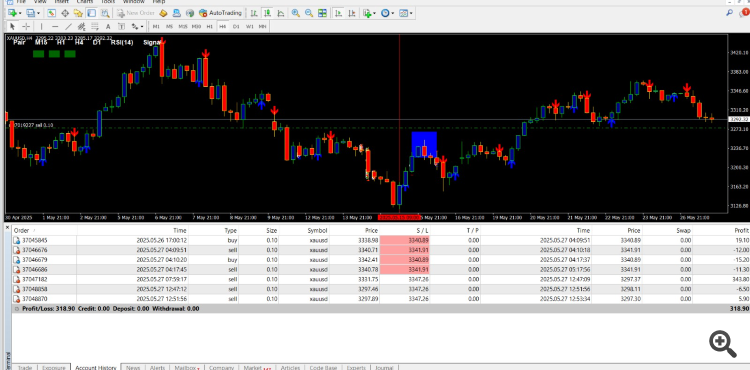Toggle the Navigator panel
The width and height of the screenshot is (750, 370).
click(78, 13)
